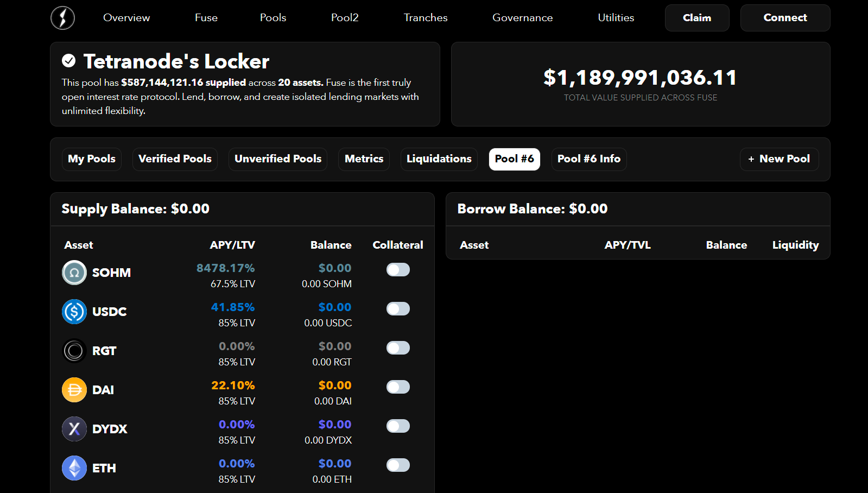Open Pool #6 Info tab

pyautogui.click(x=589, y=159)
